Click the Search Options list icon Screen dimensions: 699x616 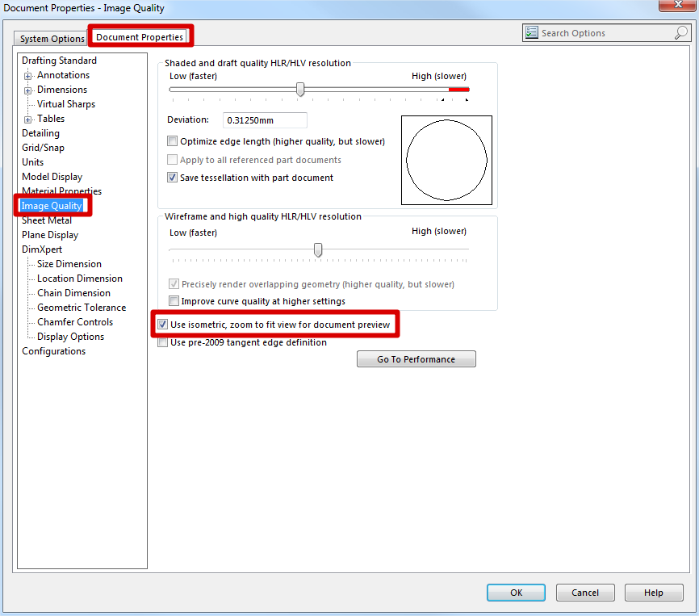tap(532, 33)
